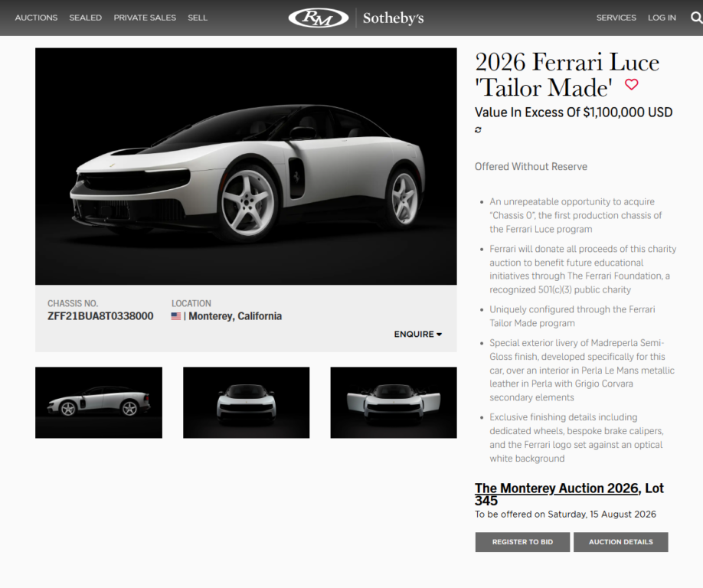This screenshot has height=588, width=703.
Task: Open the PRIVATE SALES menu
Action: click(145, 18)
